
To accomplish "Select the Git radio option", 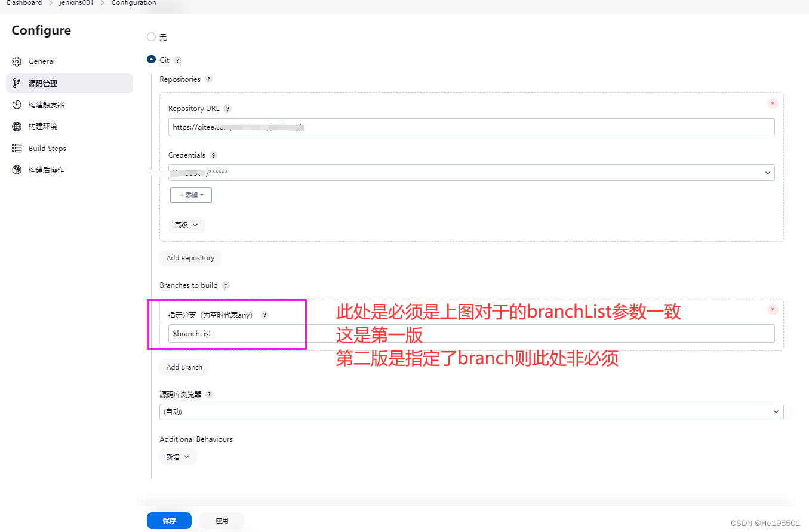I will tap(151, 60).
